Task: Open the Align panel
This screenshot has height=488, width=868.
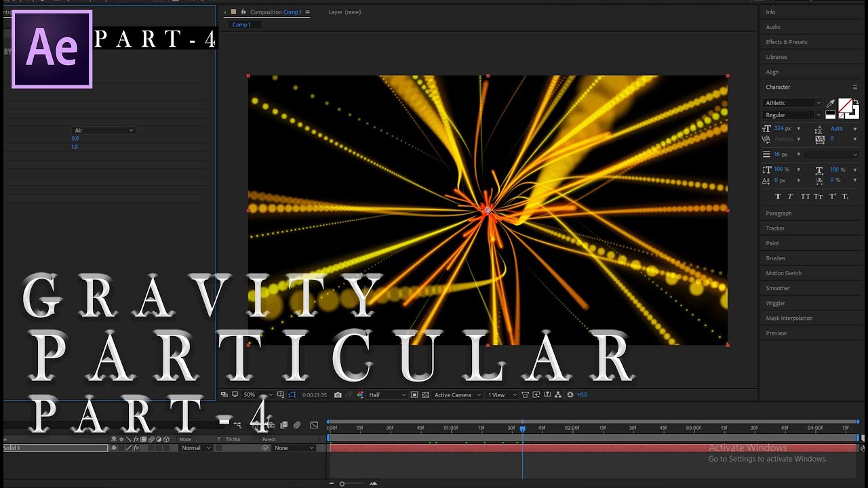Action: (772, 72)
